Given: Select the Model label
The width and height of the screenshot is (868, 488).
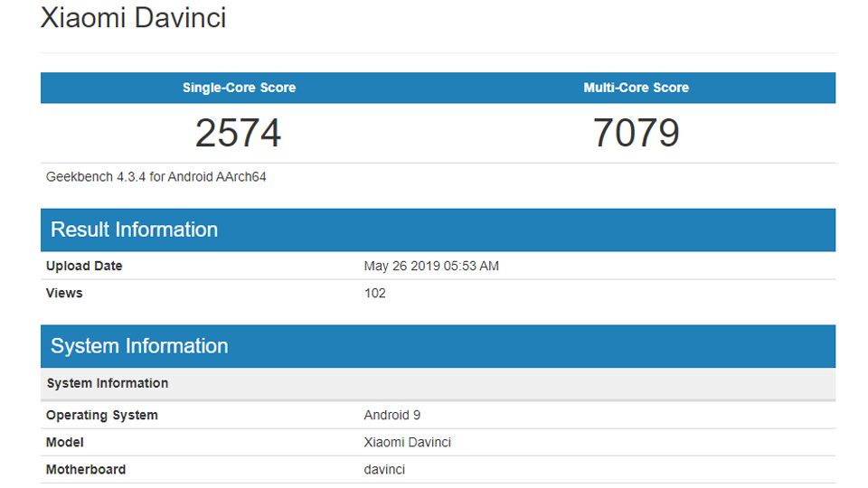Looking at the screenshot, I should pos(65,442).
